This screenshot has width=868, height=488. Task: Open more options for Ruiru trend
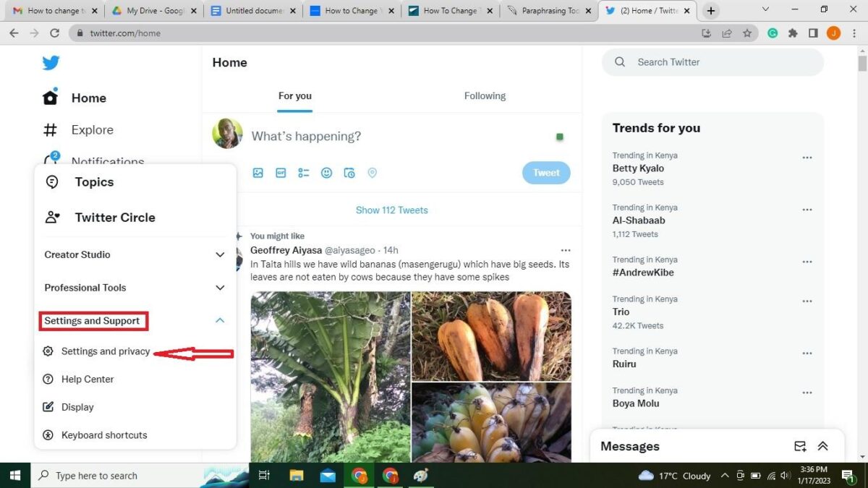[807, 354]
